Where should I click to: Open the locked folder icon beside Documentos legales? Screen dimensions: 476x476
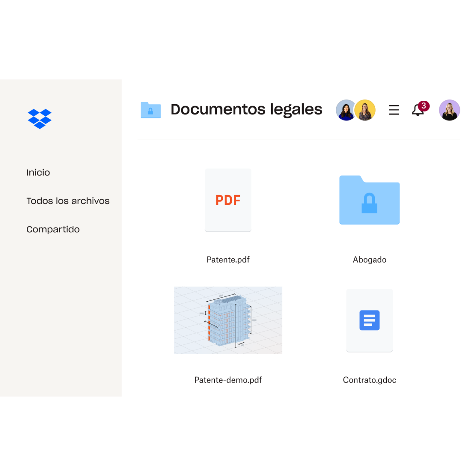tap(150, 110)
